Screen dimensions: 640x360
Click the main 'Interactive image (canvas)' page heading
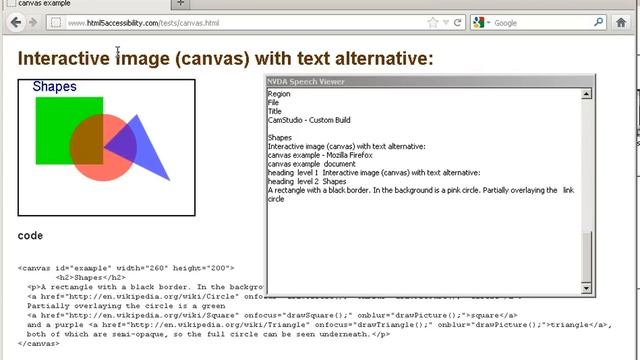click(x=225, y=58)
